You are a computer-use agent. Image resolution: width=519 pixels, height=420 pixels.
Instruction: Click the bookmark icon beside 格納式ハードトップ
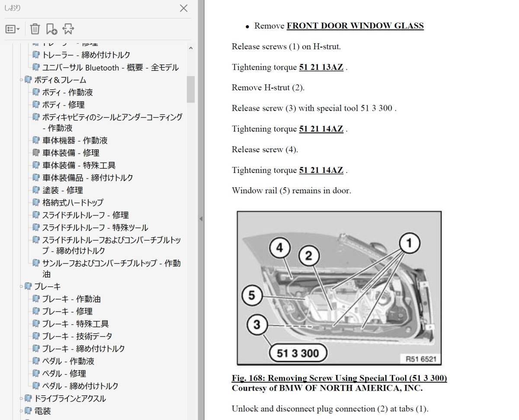[36, 203]
